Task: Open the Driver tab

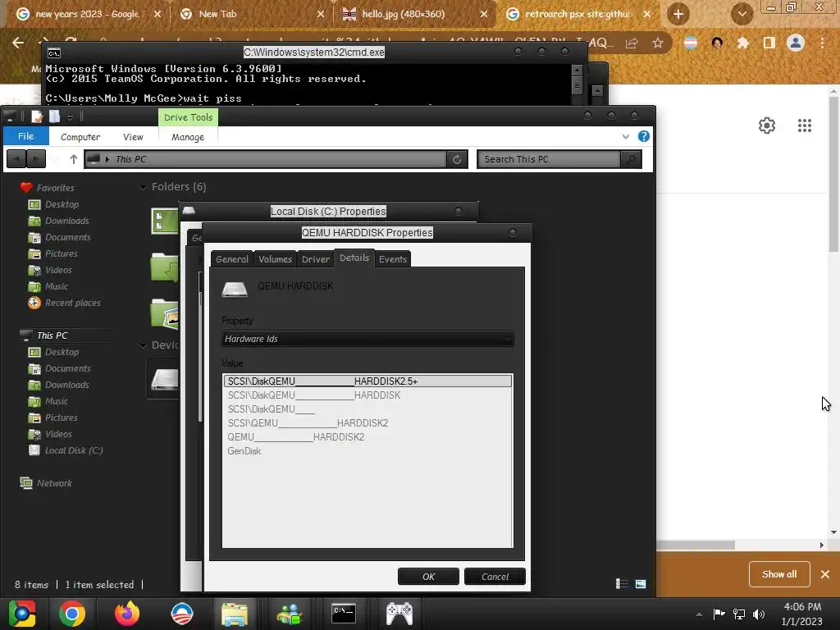Action: coord(316,258)
